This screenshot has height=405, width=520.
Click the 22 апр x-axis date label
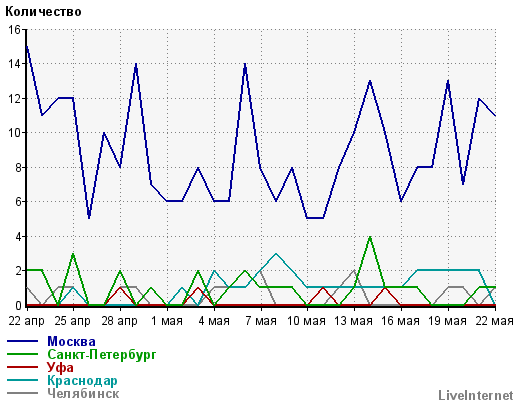point(26,321)
